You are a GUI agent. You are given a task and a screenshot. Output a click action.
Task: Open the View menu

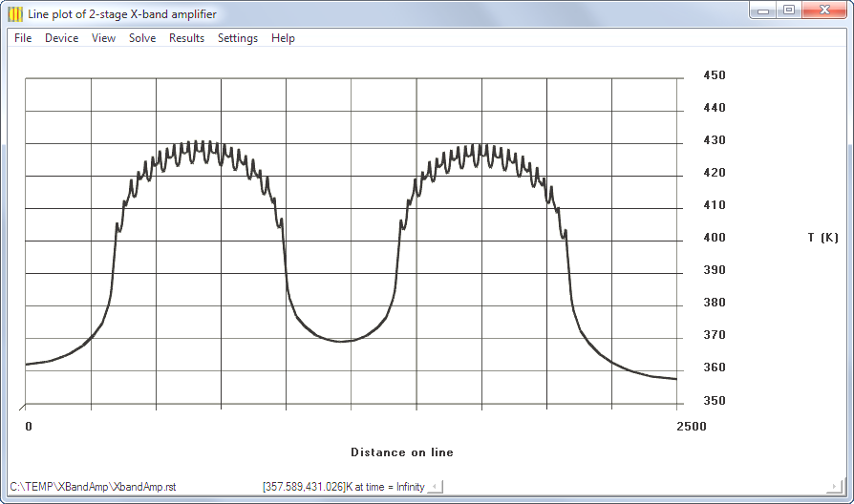pos(103,38)
